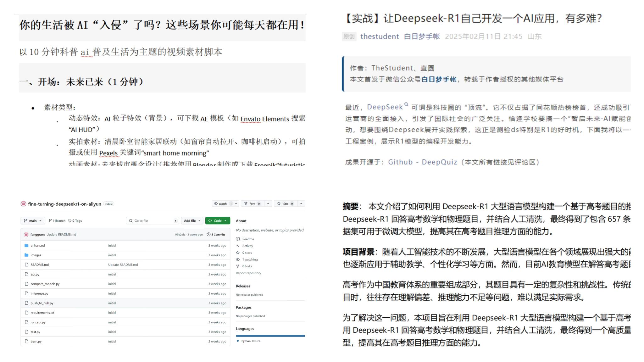View the 1 Branch link
The height and width of the screenshot is (362, 644).
pyautogui.click(x=57, y=221)
